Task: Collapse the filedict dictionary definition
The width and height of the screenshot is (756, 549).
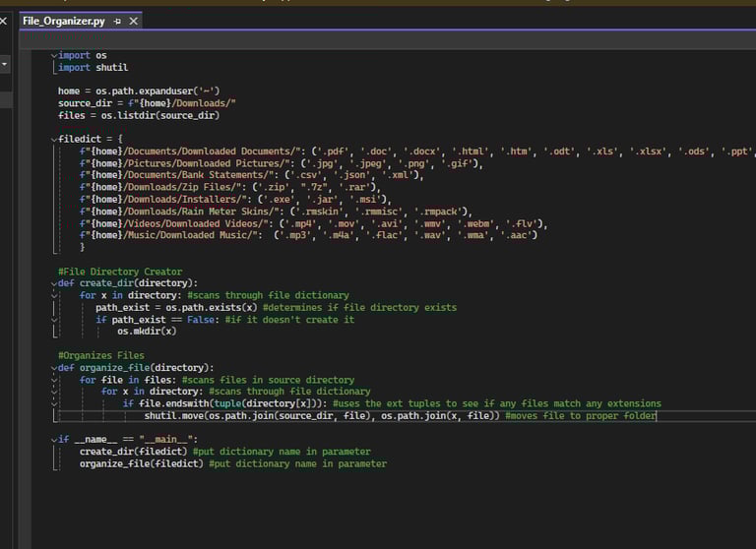Action: click(54, 139)
